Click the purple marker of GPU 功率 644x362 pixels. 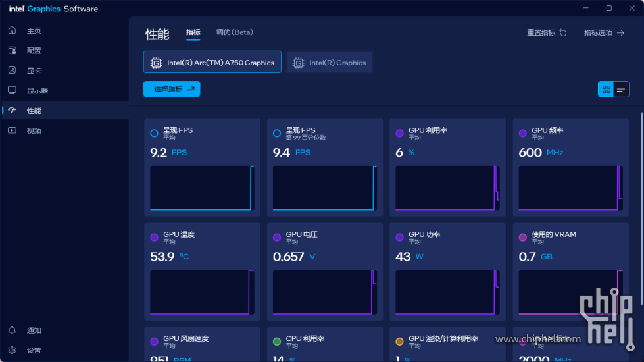tap(399, 237)
